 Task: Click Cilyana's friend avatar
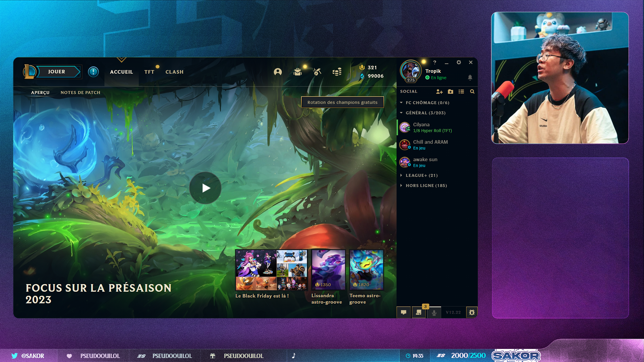(405, 127)
